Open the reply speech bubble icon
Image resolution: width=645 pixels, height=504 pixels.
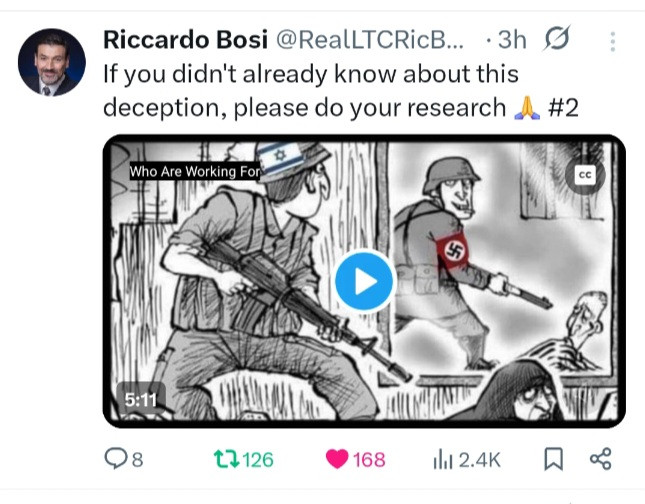click(116, 459)
